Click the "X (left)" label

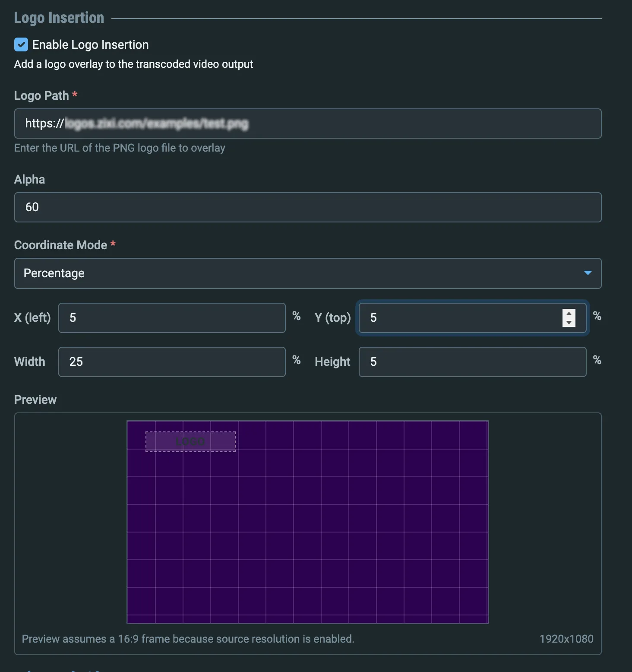point(32,318)
